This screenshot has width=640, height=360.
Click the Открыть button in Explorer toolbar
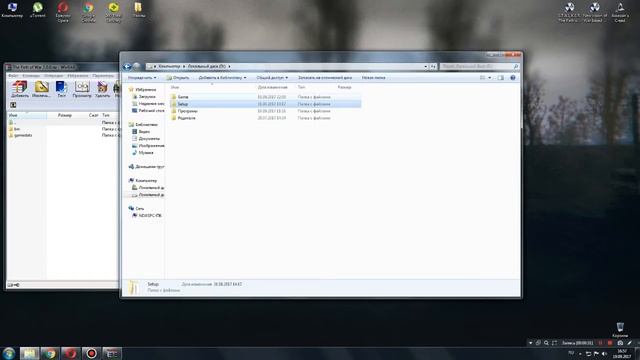[x=178, y=78]
